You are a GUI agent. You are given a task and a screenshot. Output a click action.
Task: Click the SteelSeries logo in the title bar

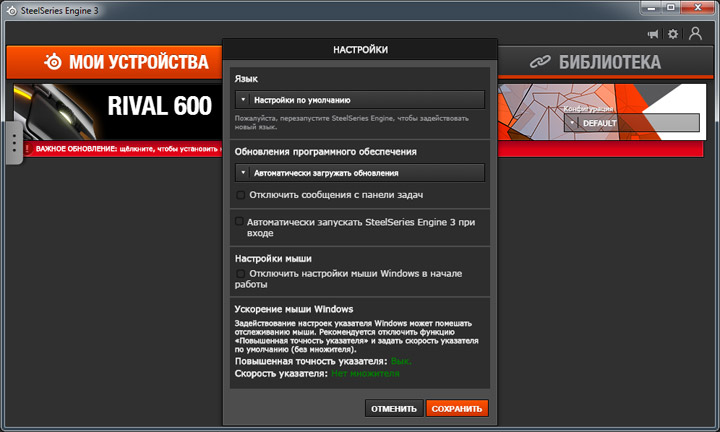[11, 10]
